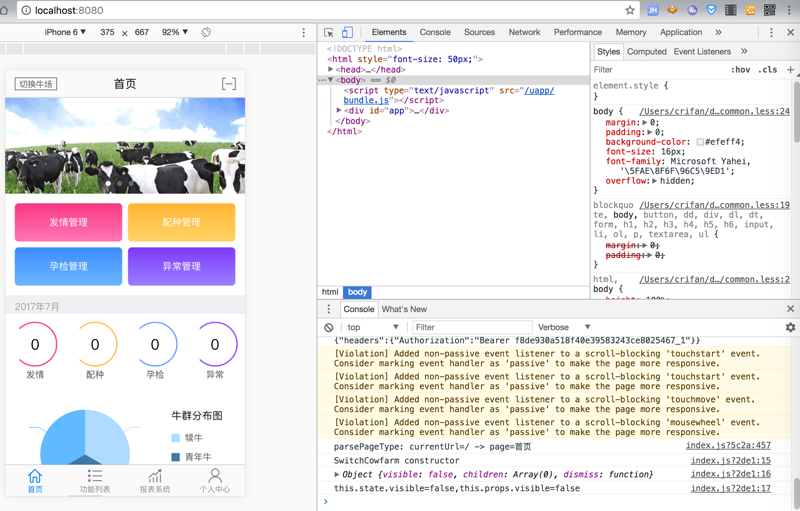Switch to Computed styles tab
This screenshot has height=511, width=800.
point(646,52)
